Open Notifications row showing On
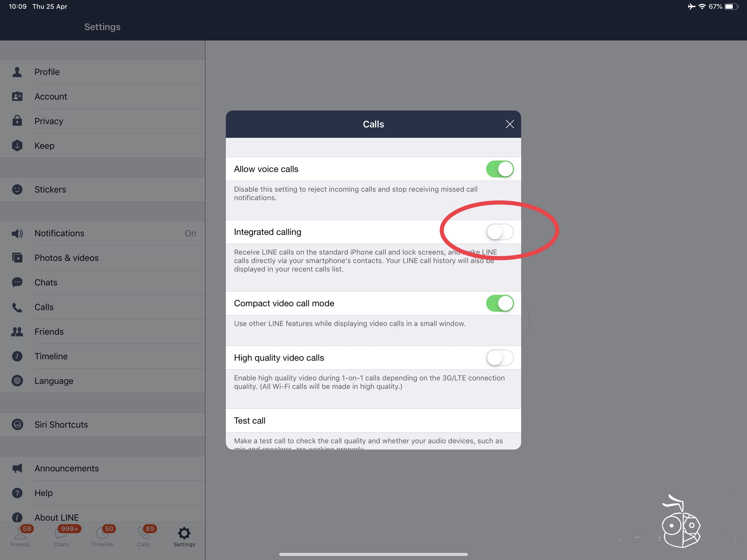Viewport: 747px width, 560px height. click(x=102, y=234)
